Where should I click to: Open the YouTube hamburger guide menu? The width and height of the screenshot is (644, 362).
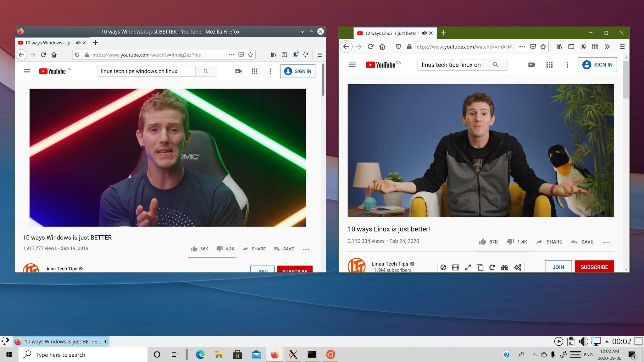tap(352, 65)
